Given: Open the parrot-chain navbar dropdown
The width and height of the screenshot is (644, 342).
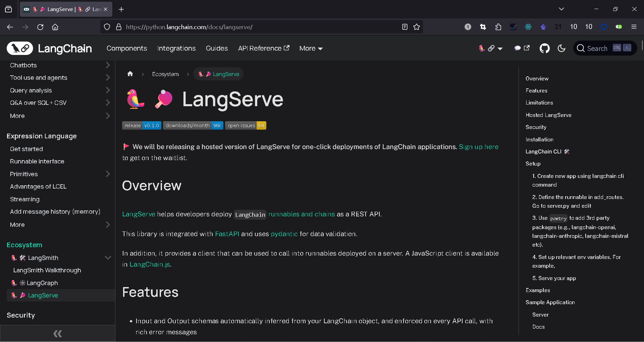Looking at the screenshot, I should (x=491, y=49).
